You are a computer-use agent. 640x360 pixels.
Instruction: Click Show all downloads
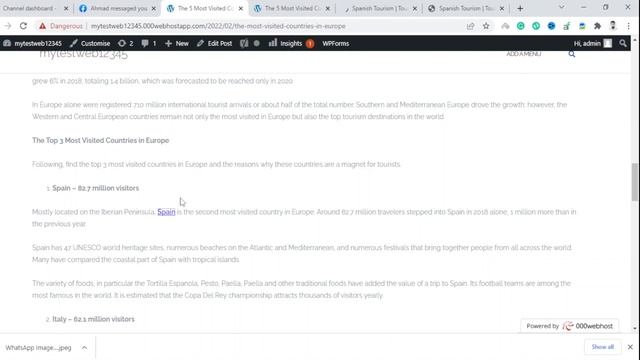tap(602, 347)
